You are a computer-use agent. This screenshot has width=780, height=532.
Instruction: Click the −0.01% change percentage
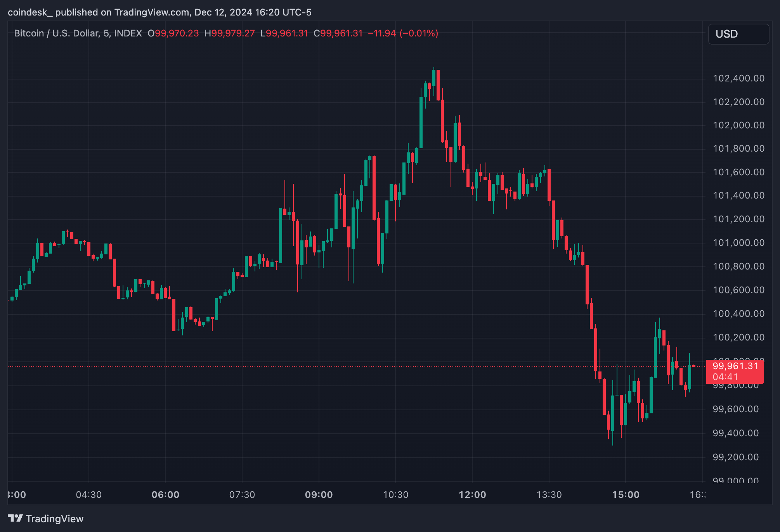(418, 33)
